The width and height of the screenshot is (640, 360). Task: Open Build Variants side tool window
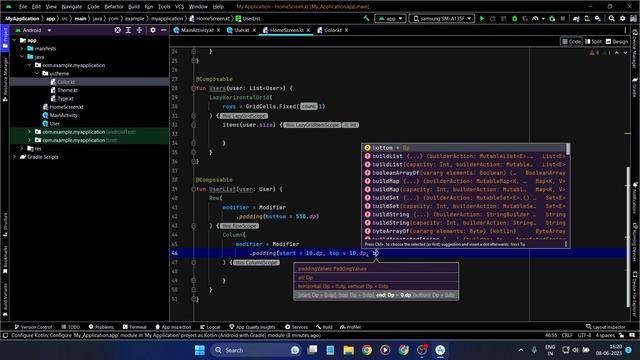pyautogui.click(x=5, y=299)
